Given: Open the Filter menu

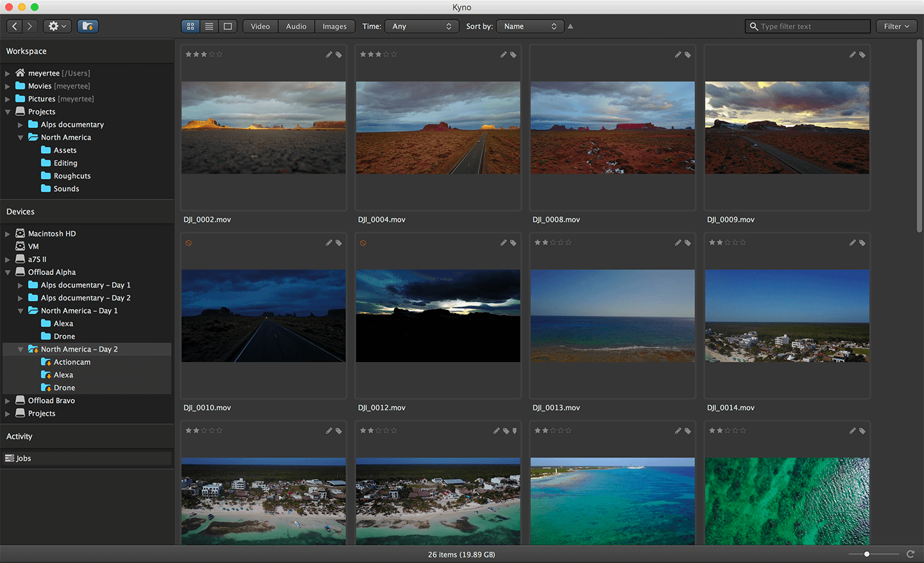Looking at the screenshot, I should 896,26.
